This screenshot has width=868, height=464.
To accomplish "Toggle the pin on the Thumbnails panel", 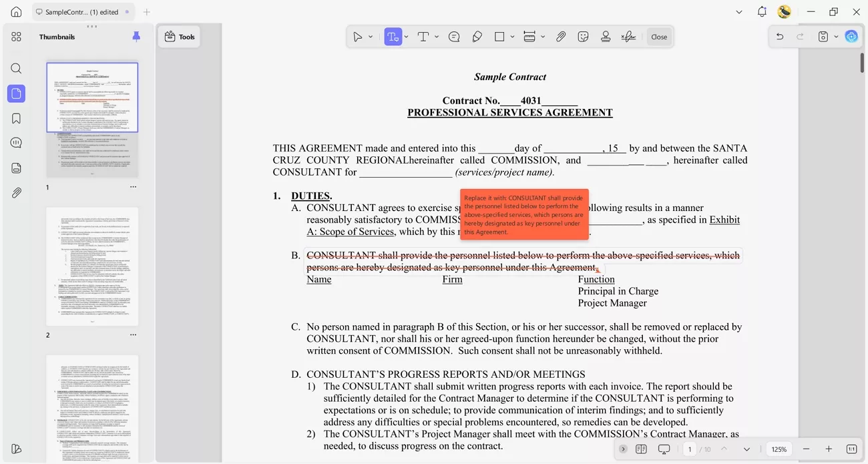I will pos(136,37).
